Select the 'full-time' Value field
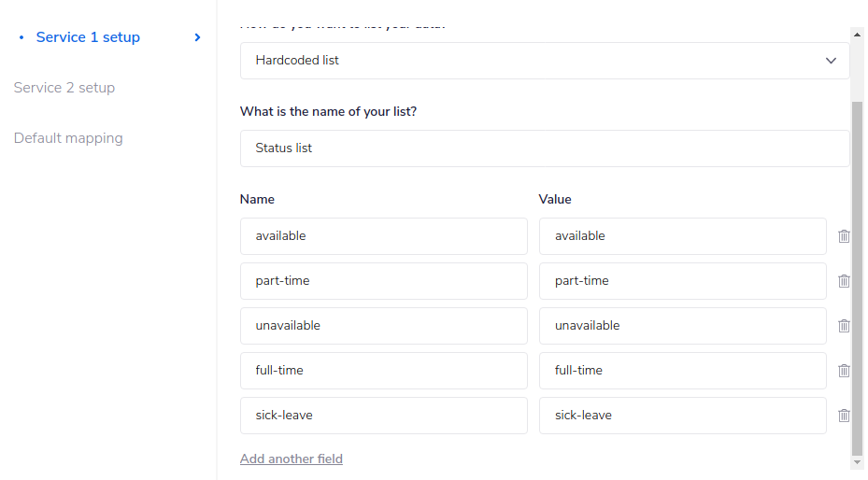Viewport: 868px width, 480px height. pyautogui.click(x=682, y=371)
